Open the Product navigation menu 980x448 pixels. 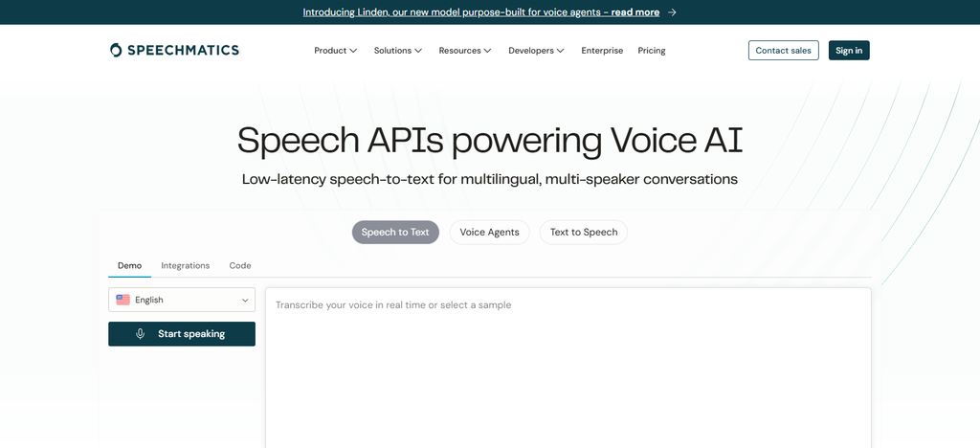tap(336, 51)
